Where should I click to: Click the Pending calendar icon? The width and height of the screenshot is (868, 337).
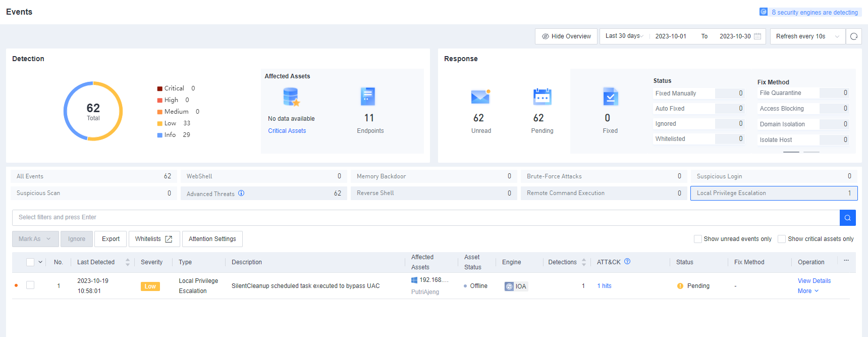click(x=542, y=96)
